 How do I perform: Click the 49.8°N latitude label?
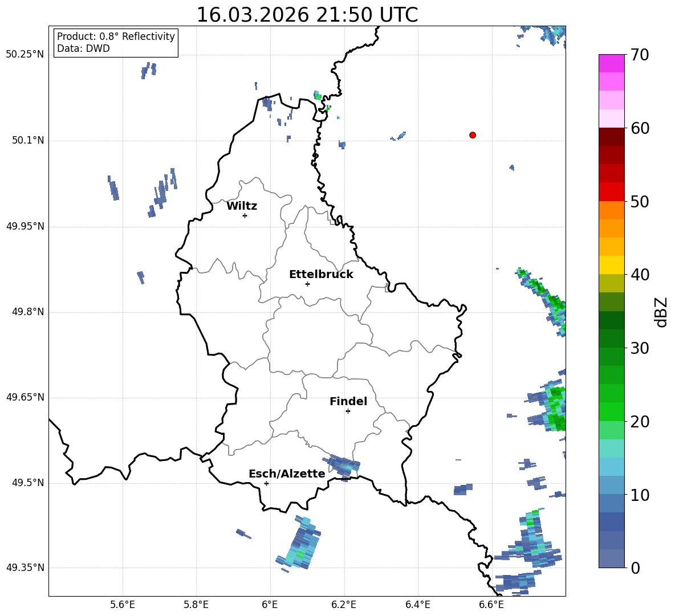pos(28,312)
